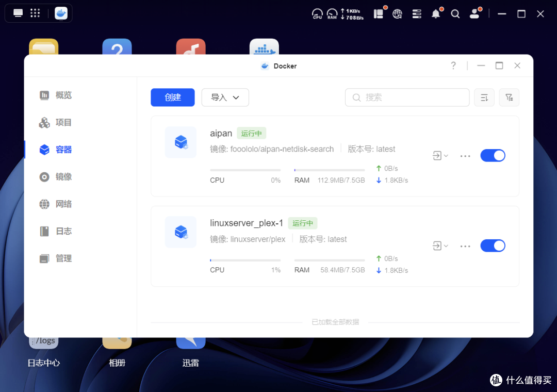The image size is (557, 392).
Task: Open the storage panel icon with red dot
Action: [380, 13]
